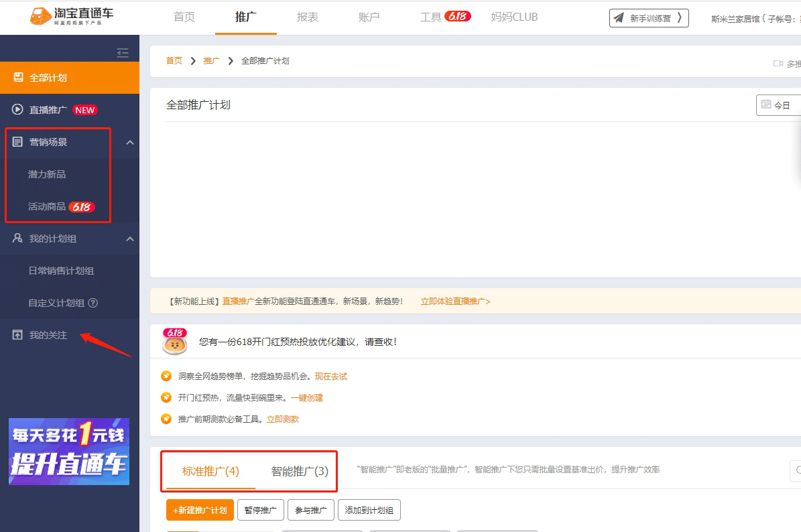Screen dimensions: 801x532
Task: Click the 全部计划 save icon in the sidebar
Action: (18, 78)
